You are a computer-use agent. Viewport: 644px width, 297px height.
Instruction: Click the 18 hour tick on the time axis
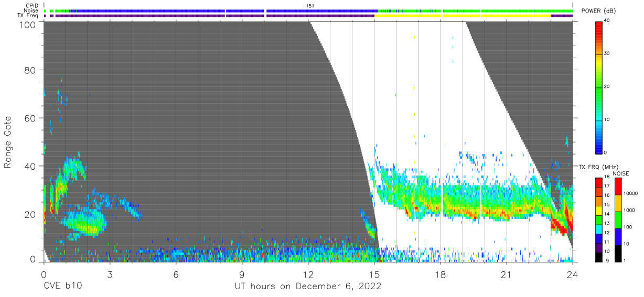click(441, 274)
